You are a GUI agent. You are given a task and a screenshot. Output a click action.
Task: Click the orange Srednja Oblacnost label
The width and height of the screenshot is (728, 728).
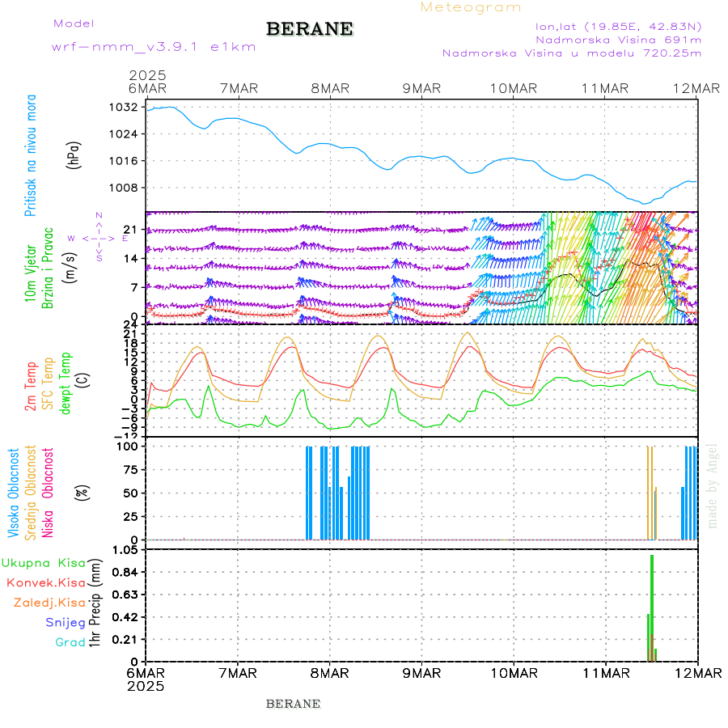30,493
